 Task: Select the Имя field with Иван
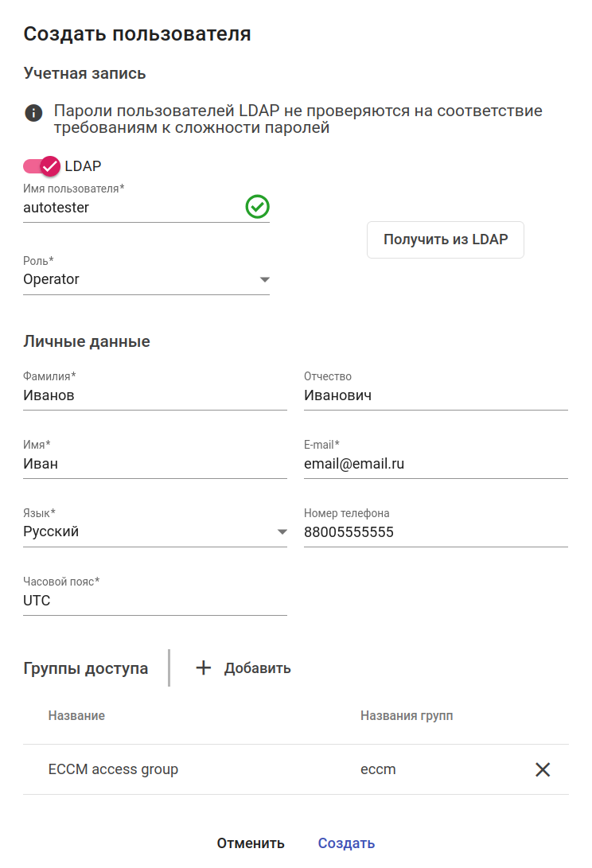(x=155, y=464)
